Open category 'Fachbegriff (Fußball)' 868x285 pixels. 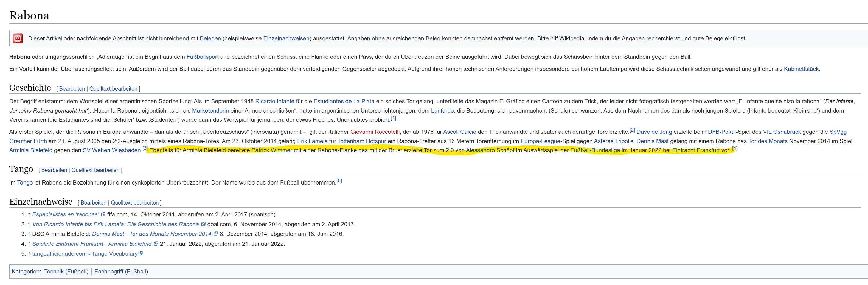(x=121, y=272)
